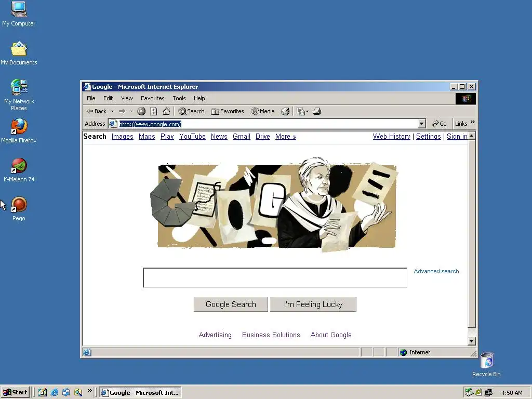The image size is (532, 399).
Task: Click the Google taskbar window button
Action: pos(140,393)
